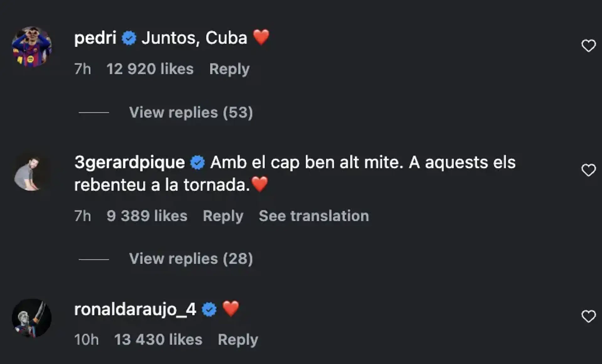Screen dimensions: 602x364
Task: Open the 3gerardpique username link
Action: click(130, 163)
